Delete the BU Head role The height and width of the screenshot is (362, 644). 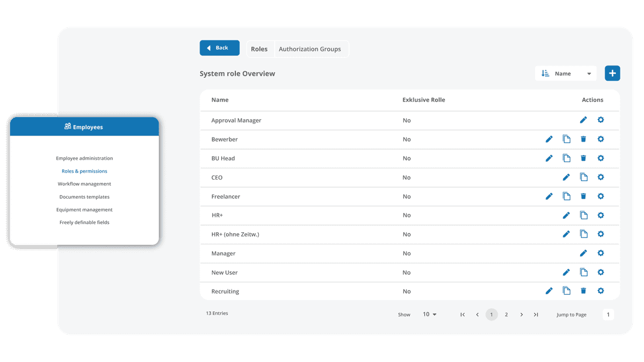click(x=584, y=158)
